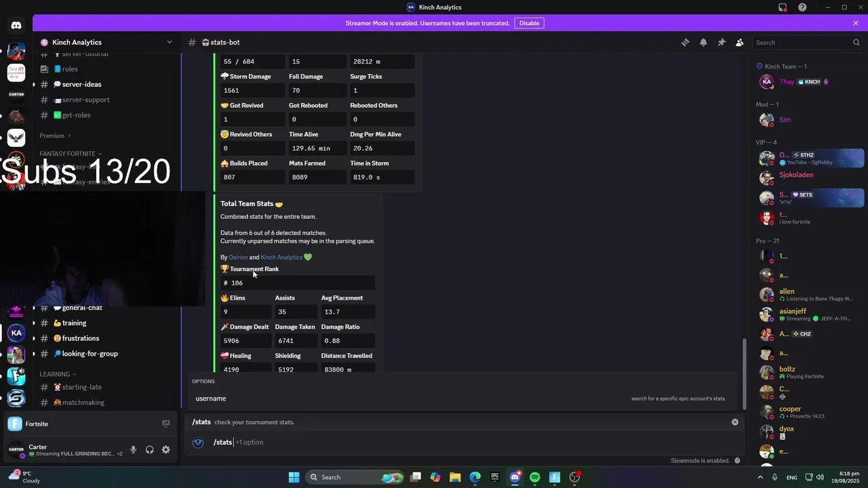868x488 pixels.
Task: Mute the microphone in user panel
Action: [133, 450]
